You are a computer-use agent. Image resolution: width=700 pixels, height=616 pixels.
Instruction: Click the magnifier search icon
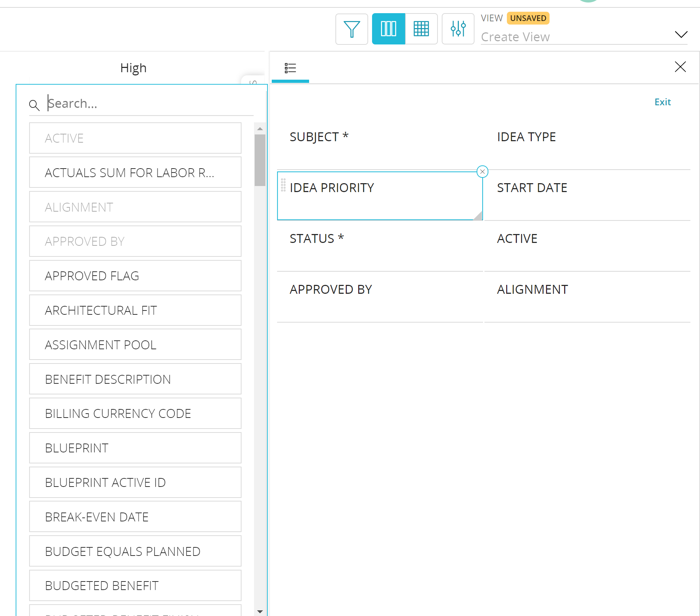tap(34, 105)
